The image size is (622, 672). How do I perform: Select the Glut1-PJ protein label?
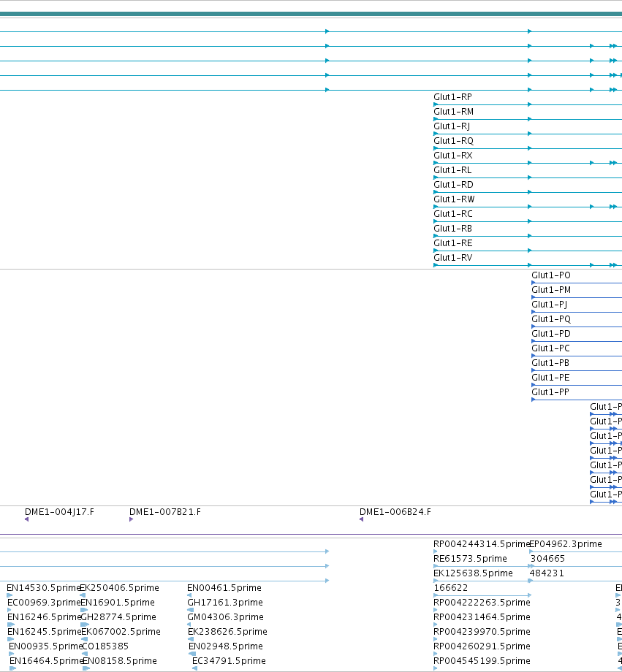tap(550, 305)
